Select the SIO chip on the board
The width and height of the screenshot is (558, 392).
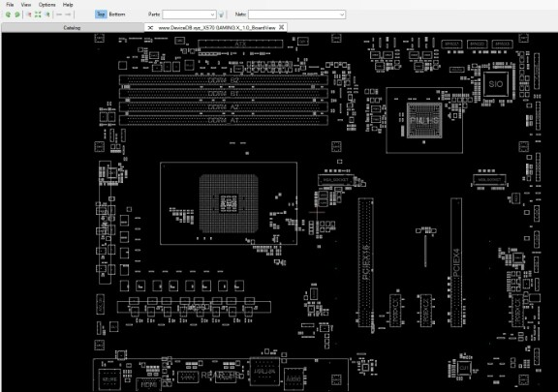pos(496,84)
